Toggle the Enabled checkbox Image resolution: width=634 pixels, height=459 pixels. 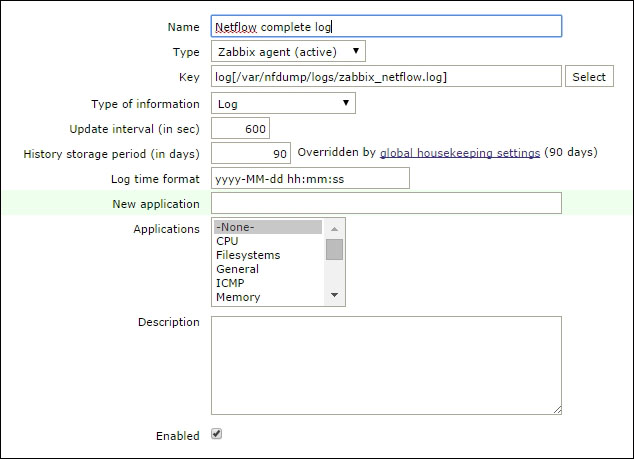click(216, 435)
